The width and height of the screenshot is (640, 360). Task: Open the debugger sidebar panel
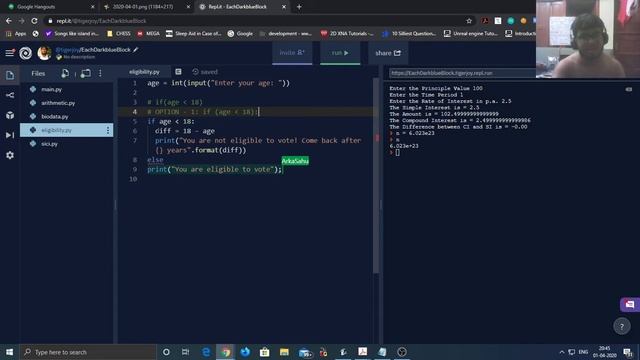tap(10, 135)
